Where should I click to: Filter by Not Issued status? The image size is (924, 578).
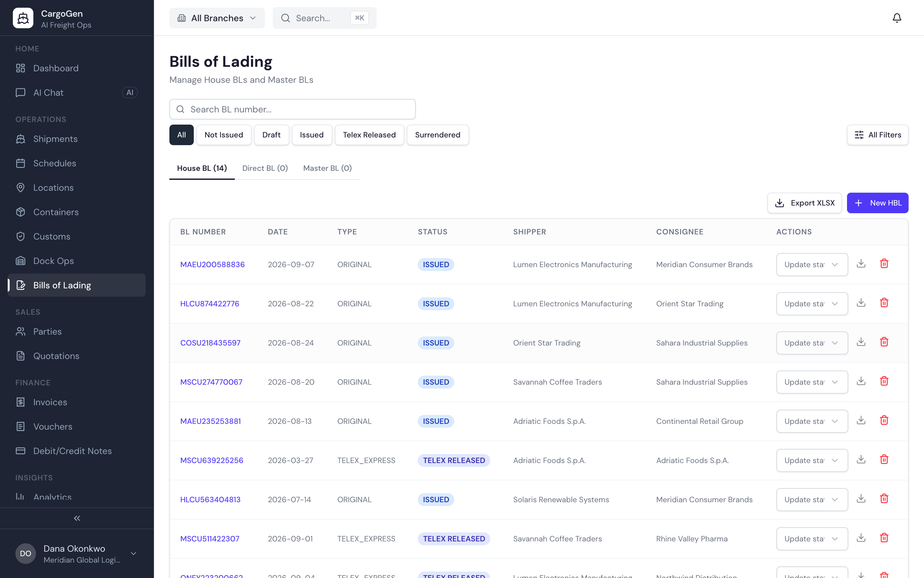[x=224, y=135]
